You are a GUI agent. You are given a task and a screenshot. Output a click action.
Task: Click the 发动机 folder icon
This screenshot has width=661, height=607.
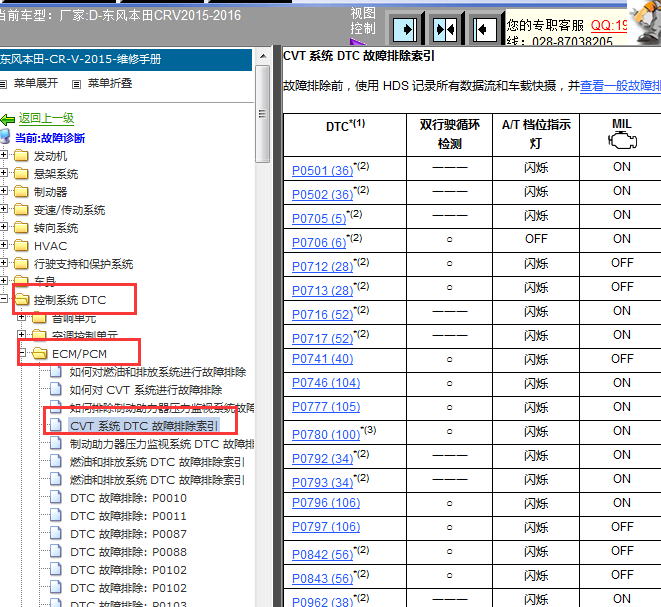point(21,156)
